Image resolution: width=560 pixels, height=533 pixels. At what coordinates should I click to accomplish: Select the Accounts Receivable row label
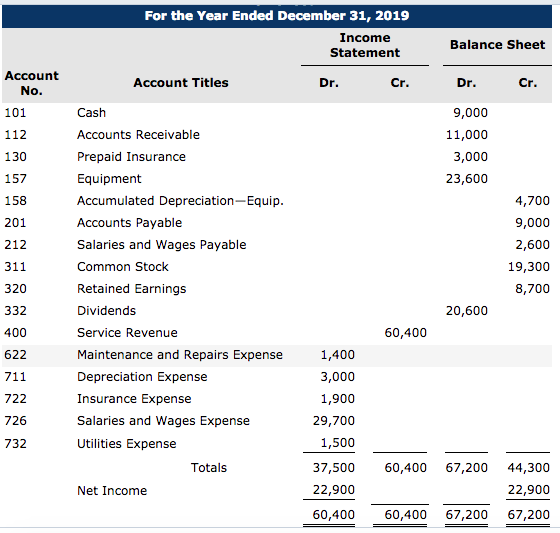click(x=138, y=135)
